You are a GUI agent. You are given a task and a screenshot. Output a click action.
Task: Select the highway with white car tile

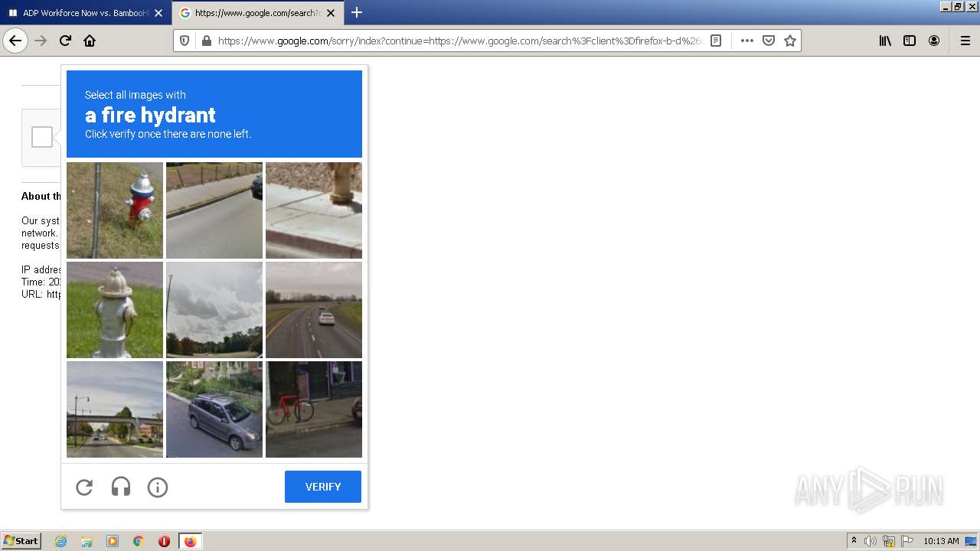pyautogui.click(x=314, y=310)
